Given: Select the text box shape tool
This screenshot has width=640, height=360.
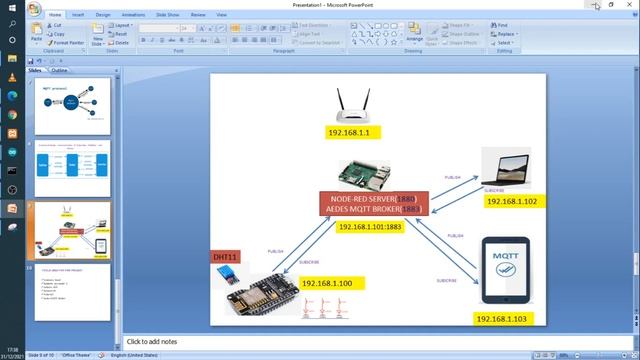Looking at the screenshot, I should click(x=354, y=26).
